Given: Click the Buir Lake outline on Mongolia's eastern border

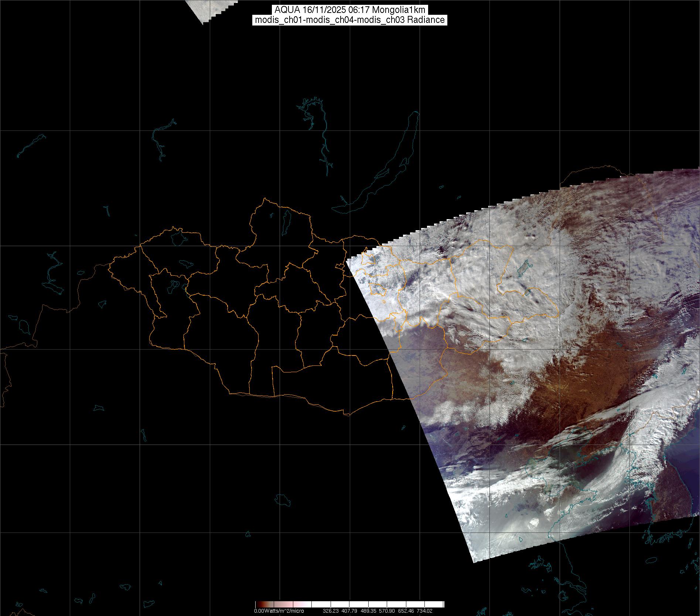Looking at the screenshot, I should (527, 293).
